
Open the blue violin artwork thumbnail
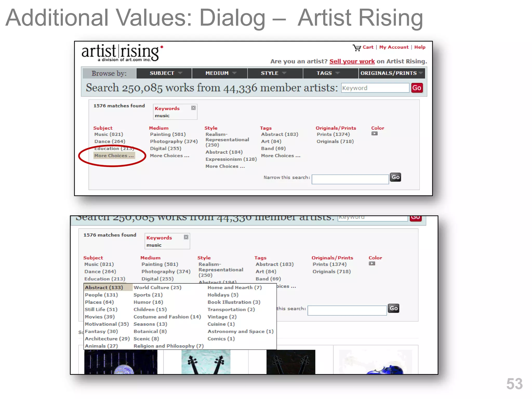click(x=376, y=362)
